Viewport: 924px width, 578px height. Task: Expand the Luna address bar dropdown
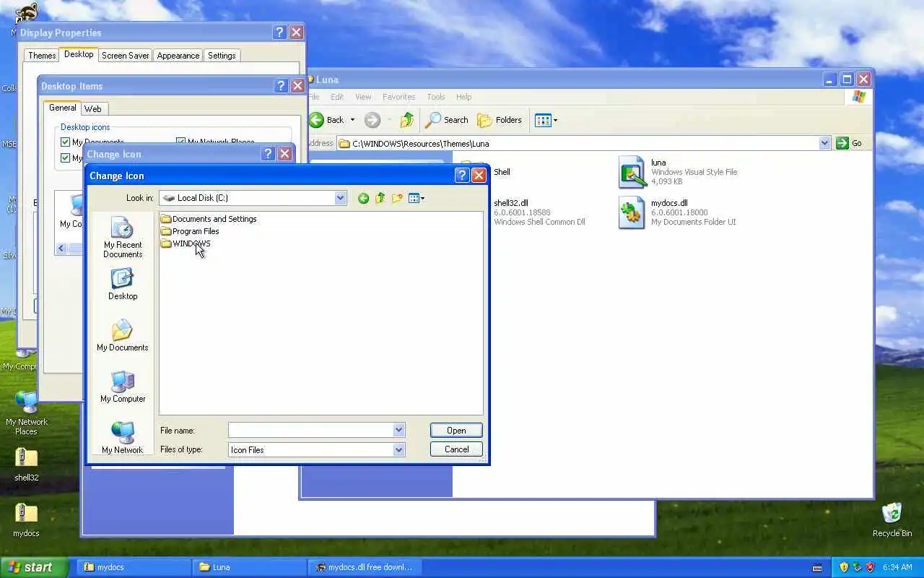pos(824,143)
